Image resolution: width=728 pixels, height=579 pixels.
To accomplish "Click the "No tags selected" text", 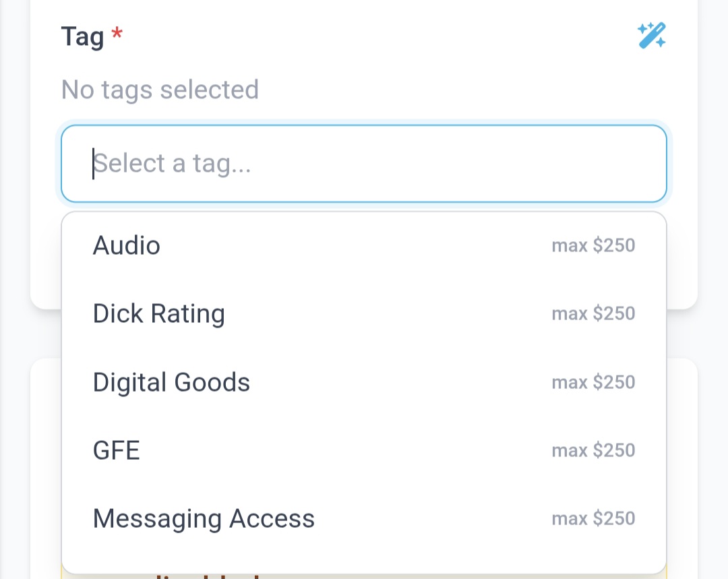I will tap(160, 90).
